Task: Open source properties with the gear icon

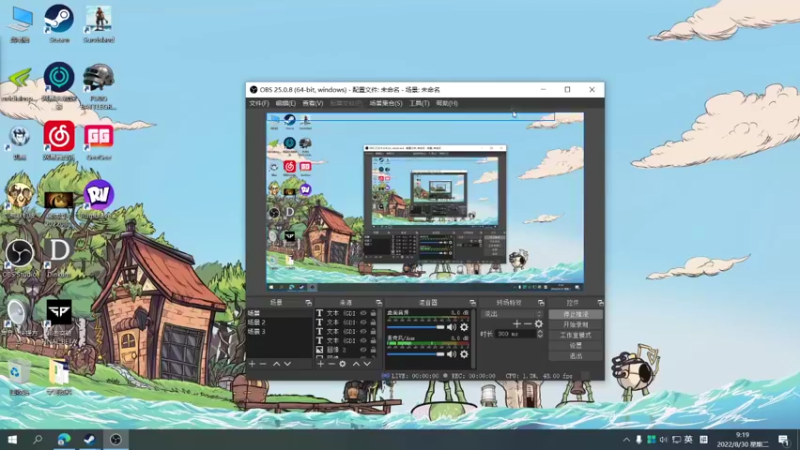Action: 342,364
